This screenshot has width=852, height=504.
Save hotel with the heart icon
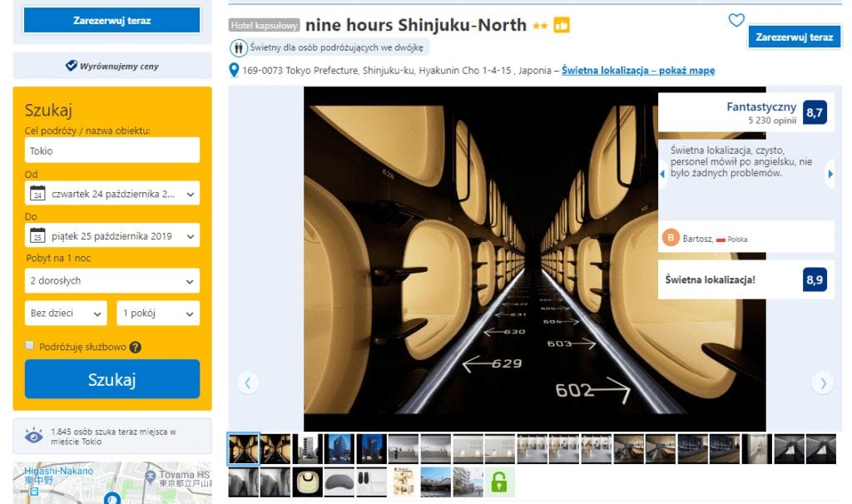(x=736, y=20)
